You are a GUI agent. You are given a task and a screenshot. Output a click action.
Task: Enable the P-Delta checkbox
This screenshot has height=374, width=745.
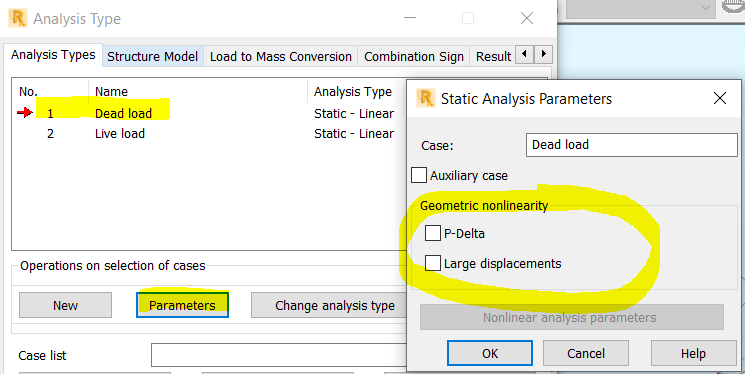tap(433, 233)
